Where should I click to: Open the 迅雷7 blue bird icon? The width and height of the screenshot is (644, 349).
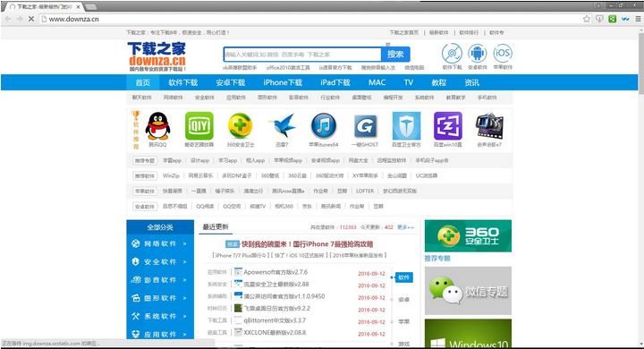click(x=282, y=126)
